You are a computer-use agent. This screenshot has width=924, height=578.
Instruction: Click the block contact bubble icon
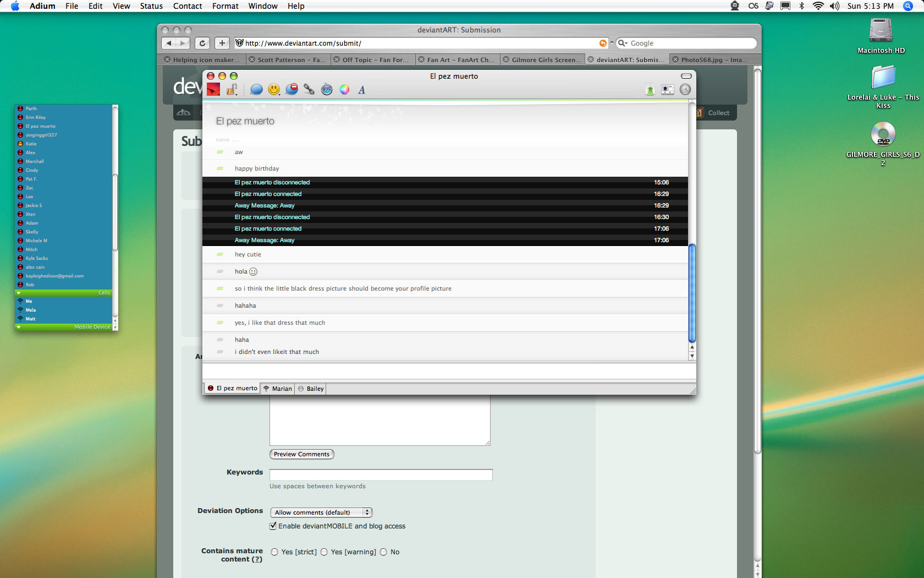291,89
